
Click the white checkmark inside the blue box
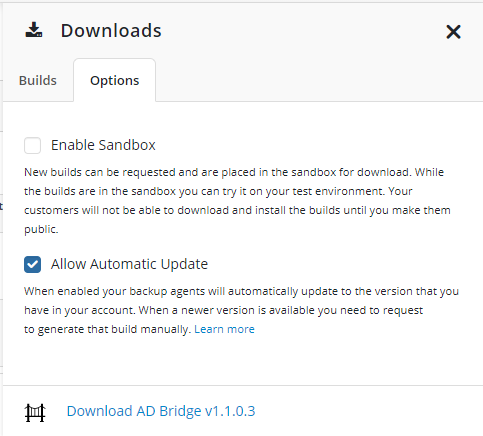click(32, 265)
